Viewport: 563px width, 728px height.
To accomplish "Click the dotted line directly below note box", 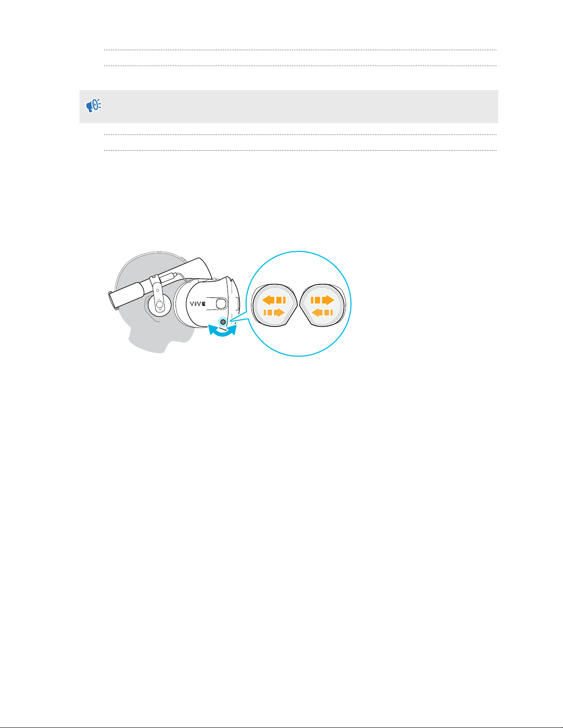I will 301,135.
